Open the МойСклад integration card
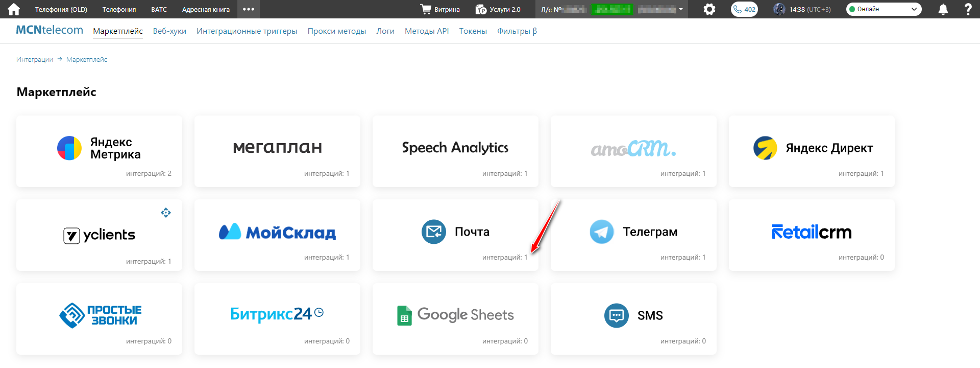The width and height of the screenshot is (980, 368). 277,235
